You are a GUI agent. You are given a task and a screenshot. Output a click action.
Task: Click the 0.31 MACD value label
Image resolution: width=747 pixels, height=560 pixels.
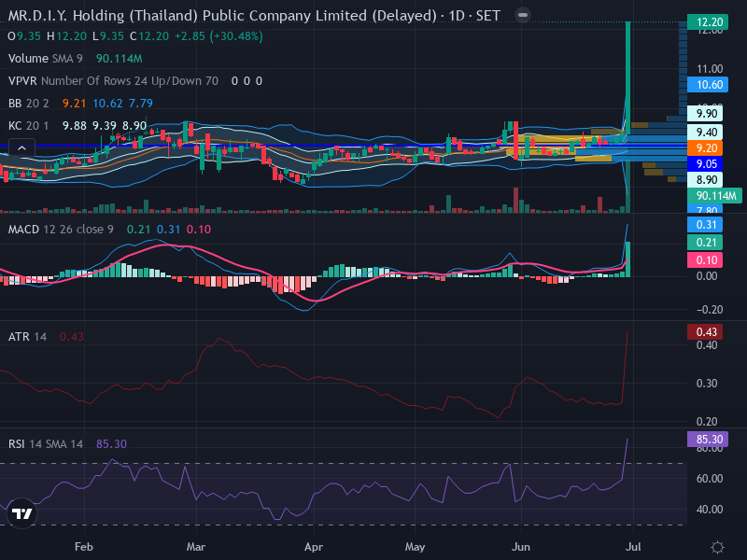[705, 225]
